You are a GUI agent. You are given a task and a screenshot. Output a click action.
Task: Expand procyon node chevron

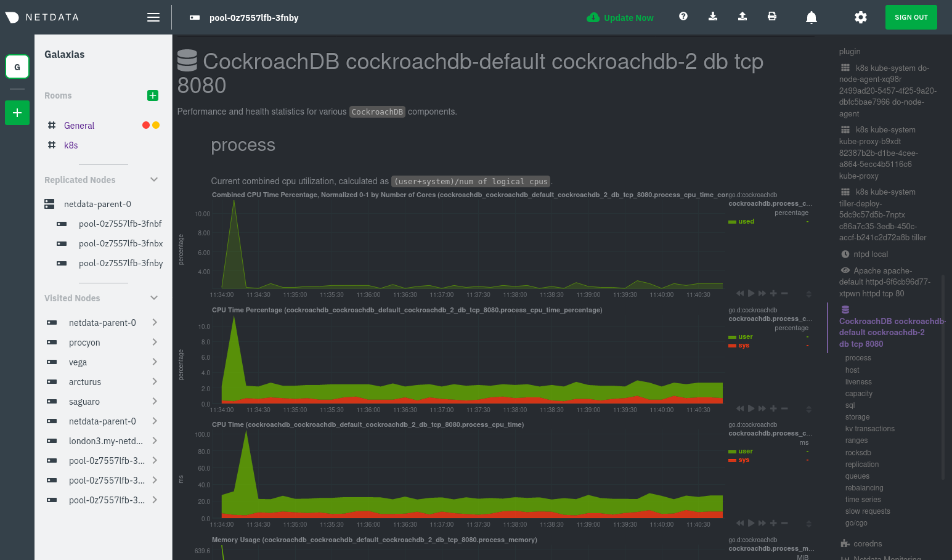[x=155, y=342]
